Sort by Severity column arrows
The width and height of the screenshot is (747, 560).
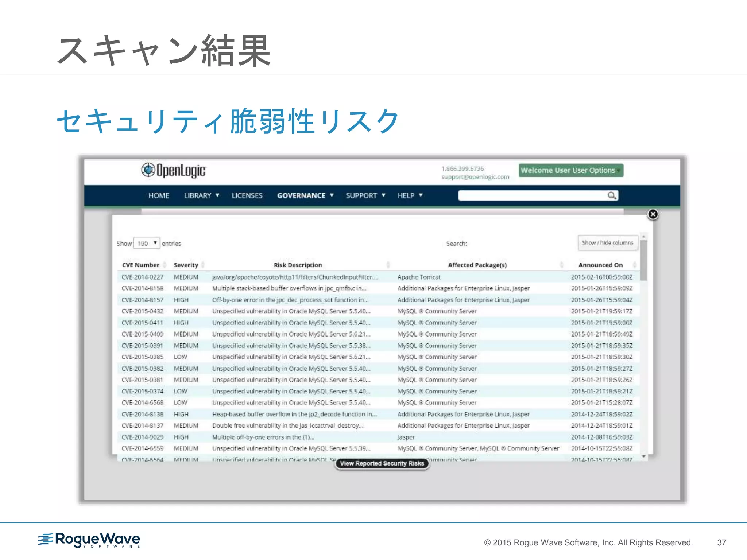coord(202,265)
